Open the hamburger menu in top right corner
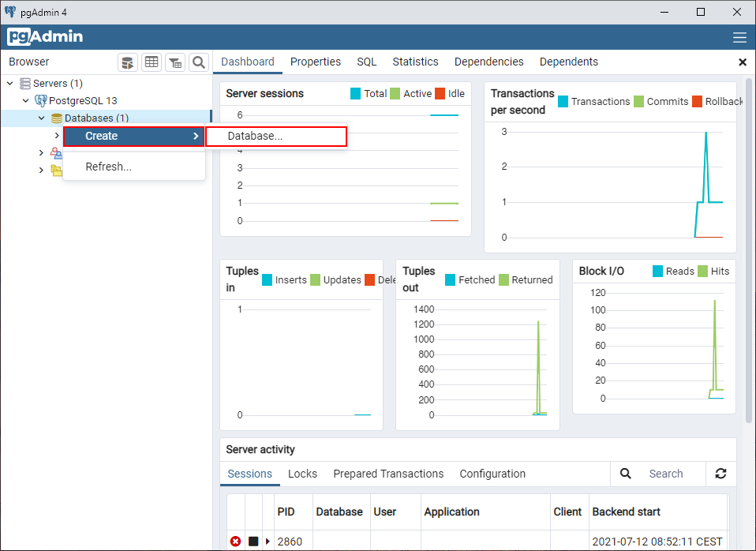The height and width of the screenshot is (551, 756). pos(739,36)
